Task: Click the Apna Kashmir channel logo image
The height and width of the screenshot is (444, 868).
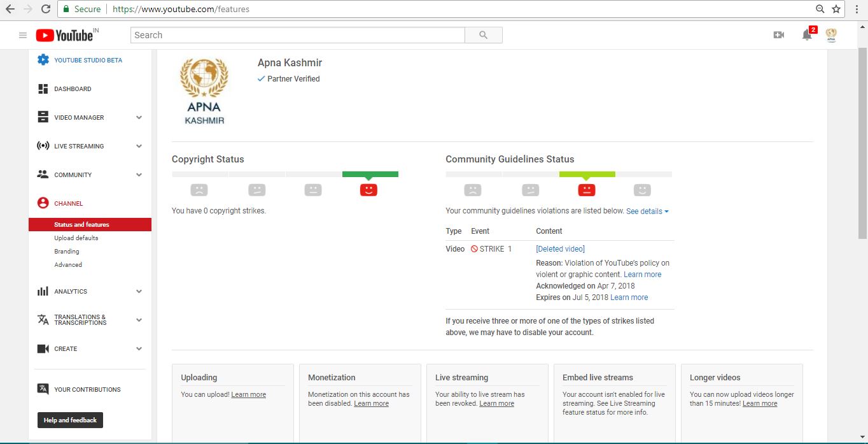Action: (204, 91)
